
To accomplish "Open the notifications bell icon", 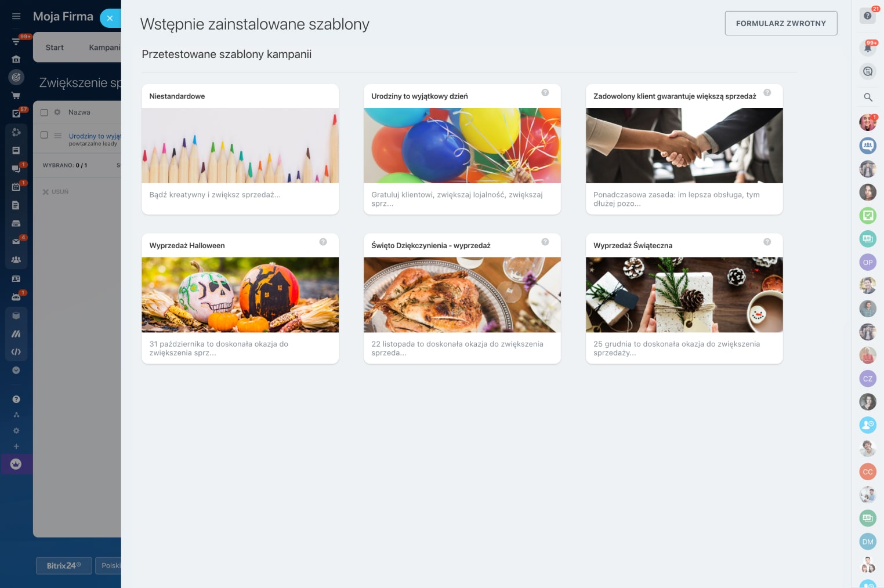I will 868,48.
